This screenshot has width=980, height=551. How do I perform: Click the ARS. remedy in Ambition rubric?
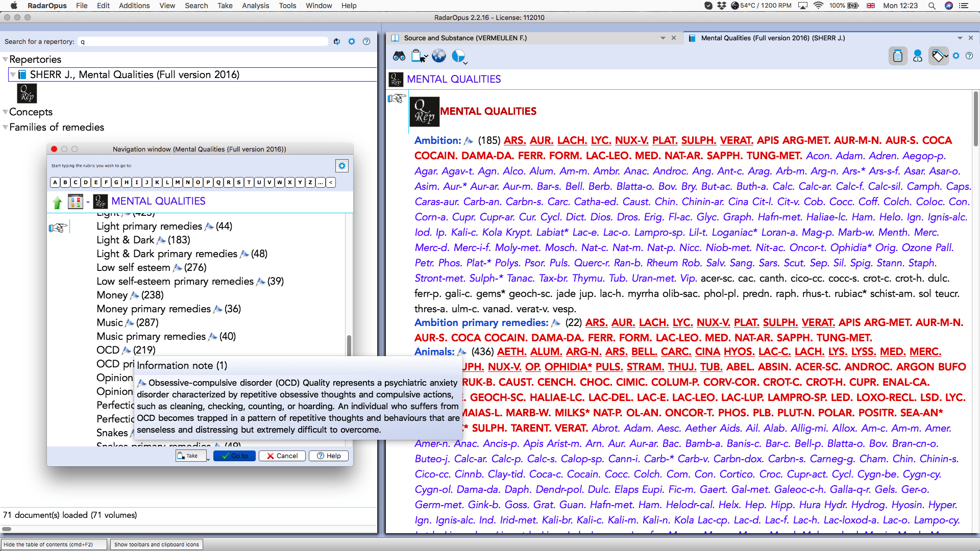click(514, 141)
